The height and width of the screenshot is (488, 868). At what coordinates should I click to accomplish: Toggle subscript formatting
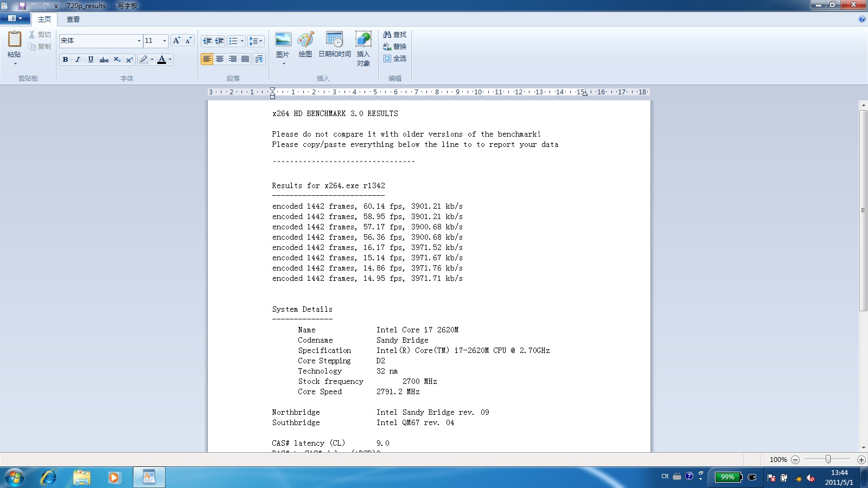coord(117,60)
